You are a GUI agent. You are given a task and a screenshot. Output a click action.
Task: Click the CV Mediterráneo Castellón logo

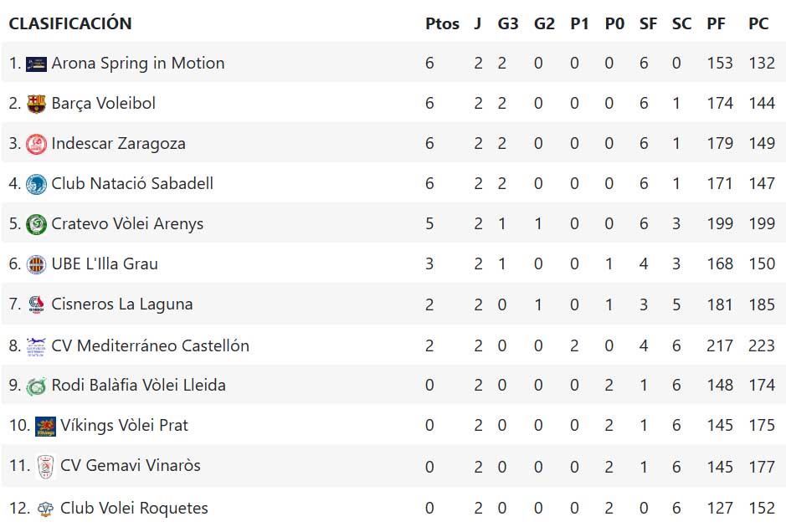coord(36,345)
